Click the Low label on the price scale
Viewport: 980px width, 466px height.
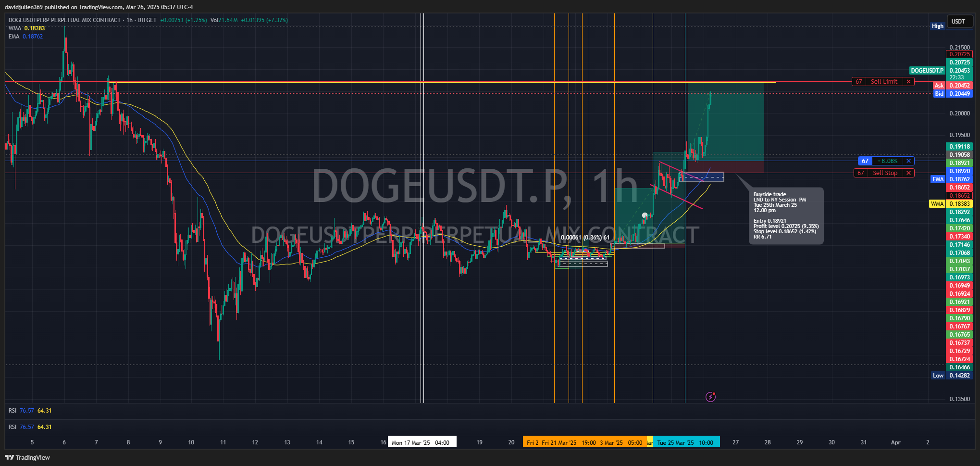pyautogui.click(x=938, y=376)
